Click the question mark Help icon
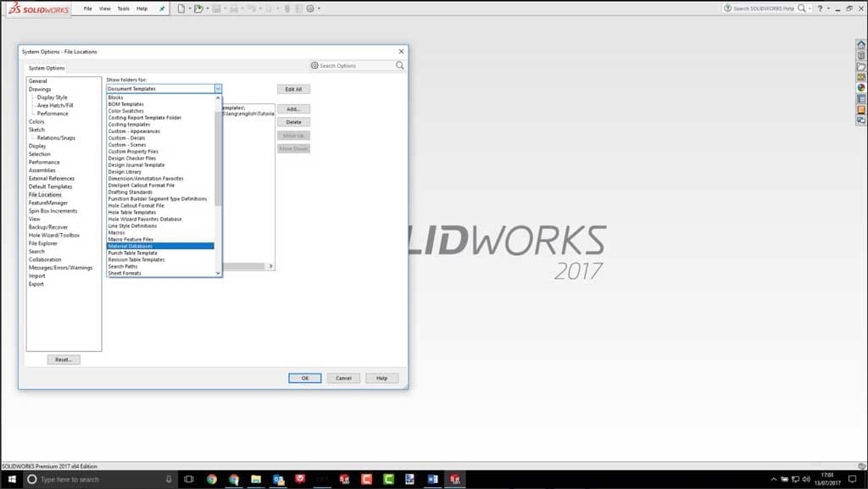Viewport: 868px width, 489px height. [x=820, y=8]
